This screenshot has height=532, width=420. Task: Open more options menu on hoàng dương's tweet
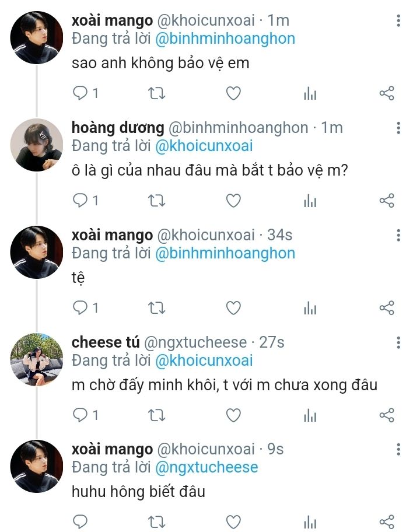click(x=398, y=128)
